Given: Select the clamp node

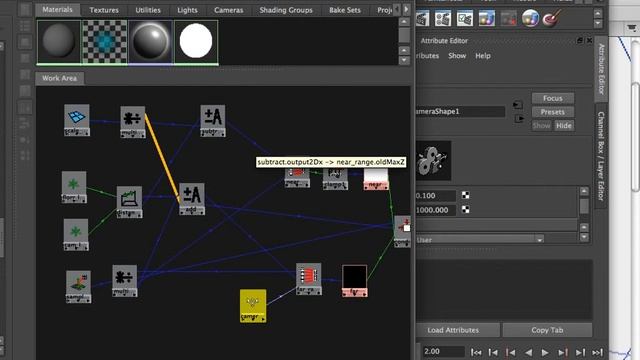Looking at the screenshot, I should click(x=335, y=179).
